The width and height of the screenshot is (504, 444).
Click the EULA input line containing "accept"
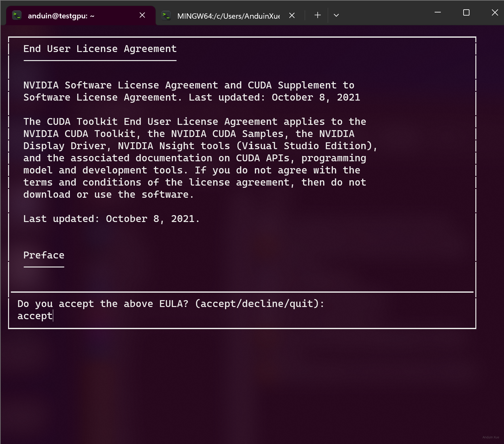(35, 316)
